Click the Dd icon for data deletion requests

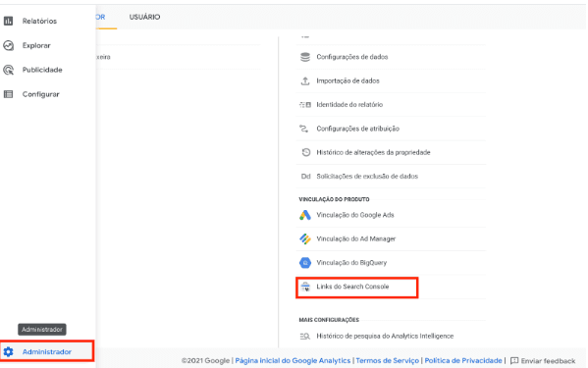click(305, 176)
